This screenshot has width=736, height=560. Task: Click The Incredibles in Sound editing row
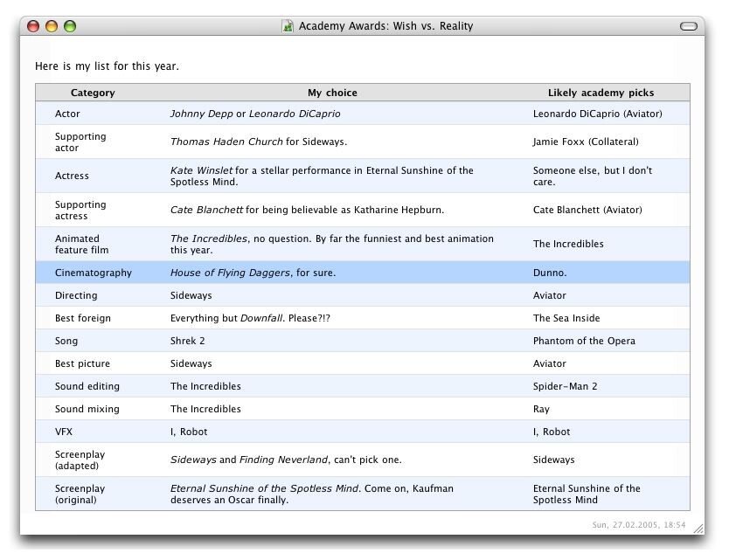(x=205, y=386)
